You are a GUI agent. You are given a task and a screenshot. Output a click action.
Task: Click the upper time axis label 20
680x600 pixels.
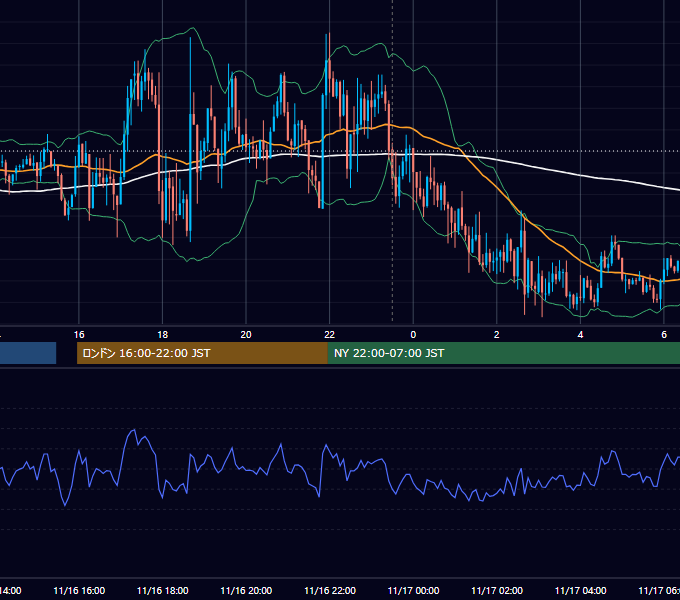(x=246, y=335)
